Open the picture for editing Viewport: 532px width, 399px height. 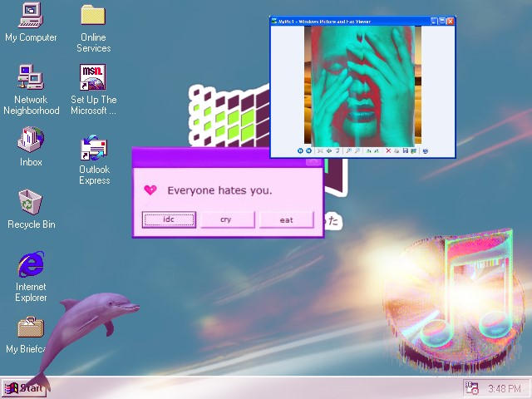pyautogui.click(x=414, y=151)
